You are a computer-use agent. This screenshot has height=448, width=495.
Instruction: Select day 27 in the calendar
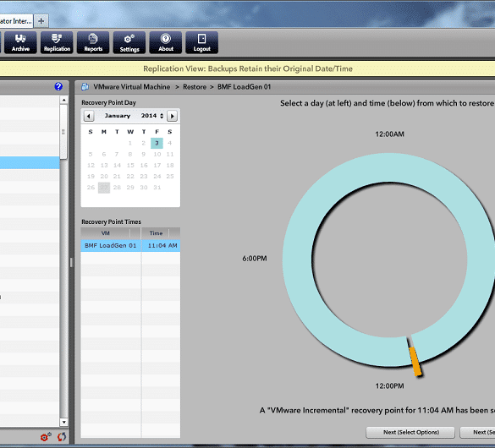click(x=104, y=188)
